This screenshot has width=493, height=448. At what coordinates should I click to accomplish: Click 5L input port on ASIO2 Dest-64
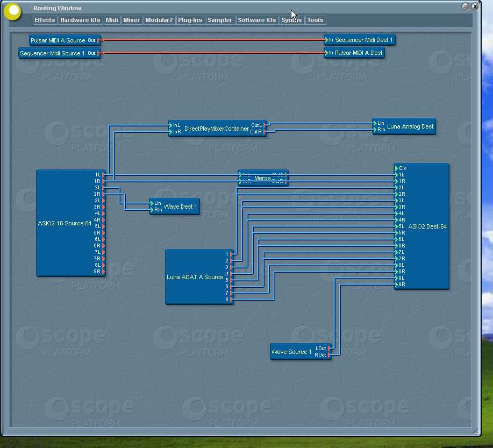396,226
